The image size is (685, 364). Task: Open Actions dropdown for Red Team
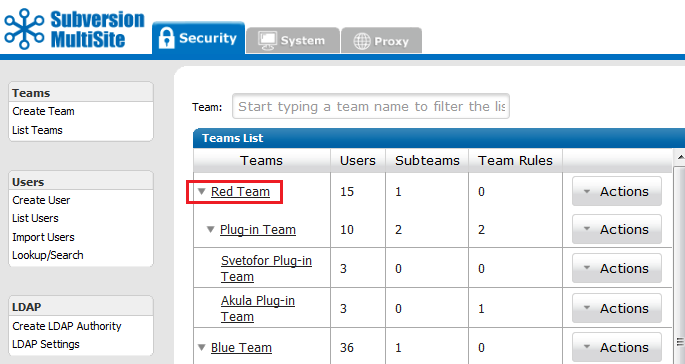tap(617, 191)
